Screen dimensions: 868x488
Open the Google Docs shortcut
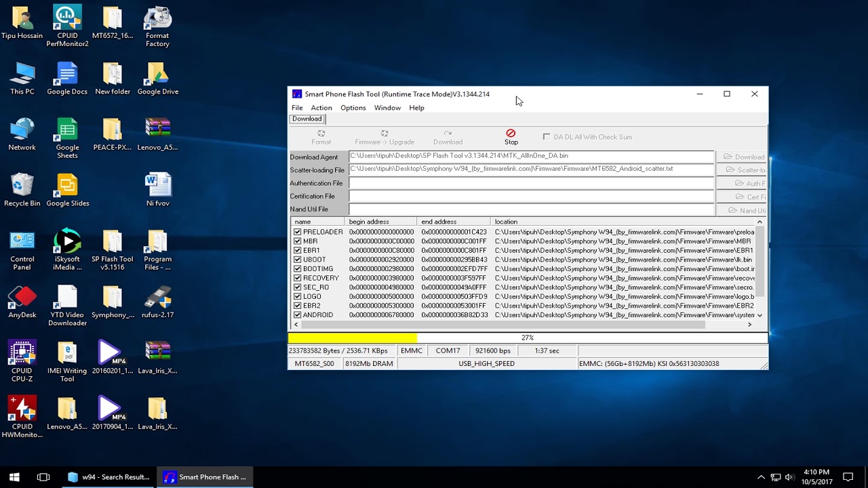point(67,79)
